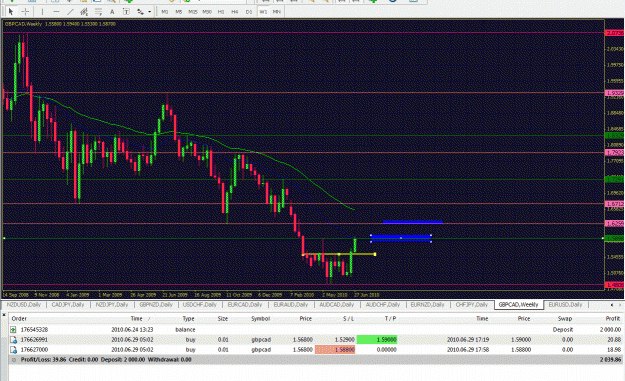
Task: Open the Arrows tool dropdown arrow
Action: (149, 12)
